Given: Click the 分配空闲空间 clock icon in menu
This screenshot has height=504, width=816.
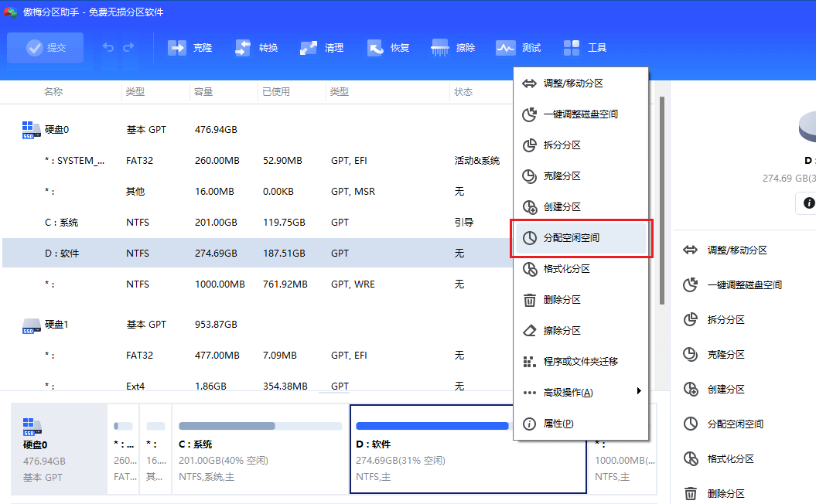Looking at the screenshot, I should tap(529, 238).
